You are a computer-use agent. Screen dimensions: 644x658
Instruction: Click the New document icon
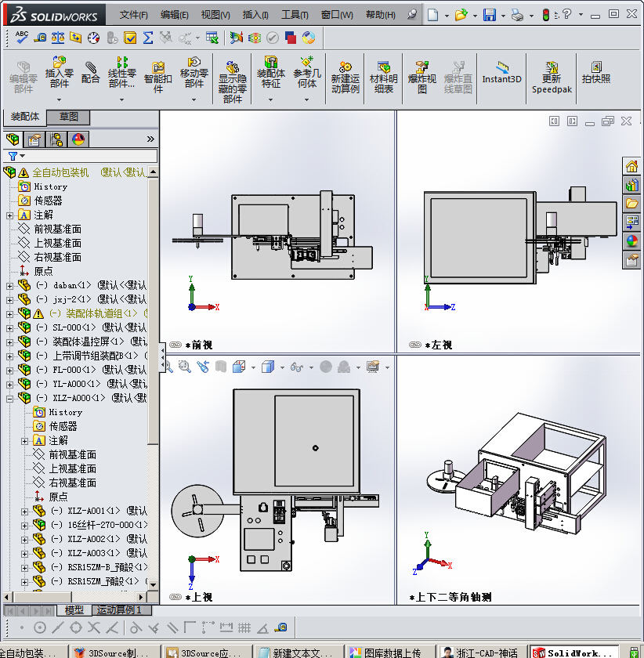pyautogui.click(x=432, y=15)
